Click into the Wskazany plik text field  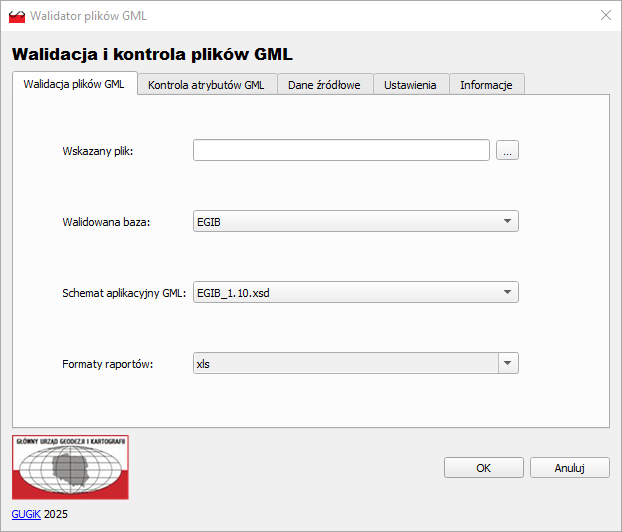341,150
